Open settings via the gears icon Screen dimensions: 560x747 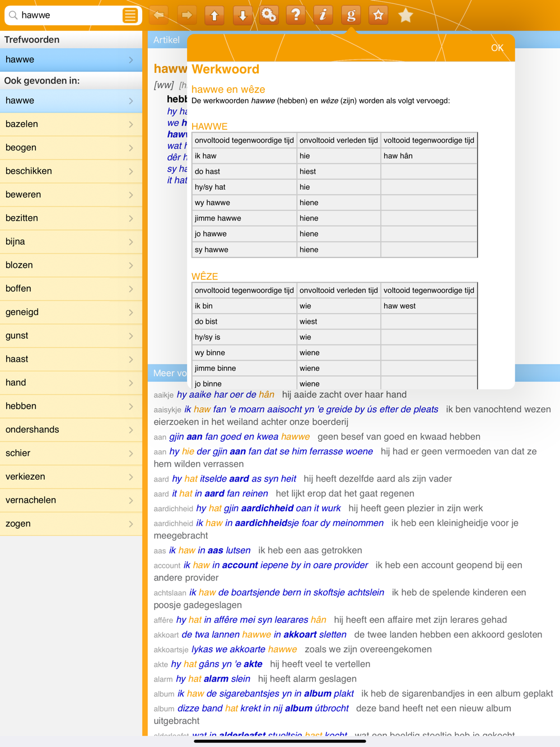(x=269, y=15)
